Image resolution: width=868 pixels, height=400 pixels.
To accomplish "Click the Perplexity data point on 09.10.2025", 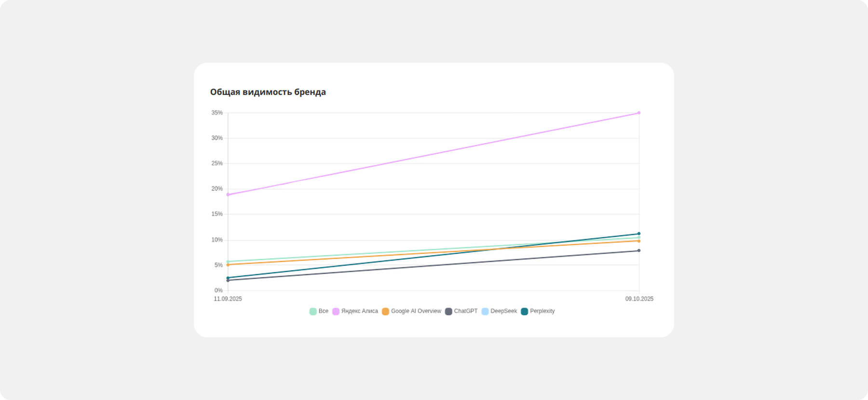I will tap(639, 234).
